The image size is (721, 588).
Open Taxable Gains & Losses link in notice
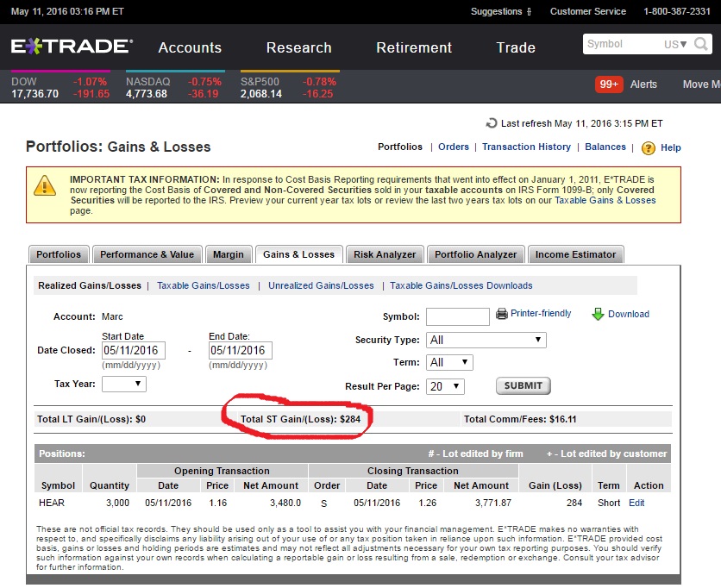pos(605,200)
